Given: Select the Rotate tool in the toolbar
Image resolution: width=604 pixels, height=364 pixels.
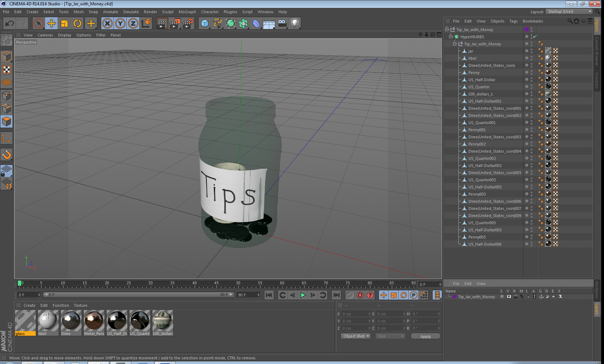Looking at the screenshot, I should 77,23.
